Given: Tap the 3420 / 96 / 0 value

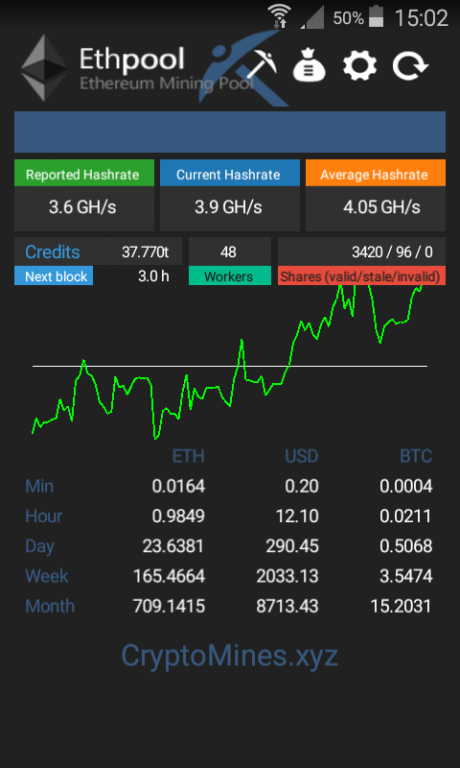Looking at the screenshot, I should (x=392, y=252).
